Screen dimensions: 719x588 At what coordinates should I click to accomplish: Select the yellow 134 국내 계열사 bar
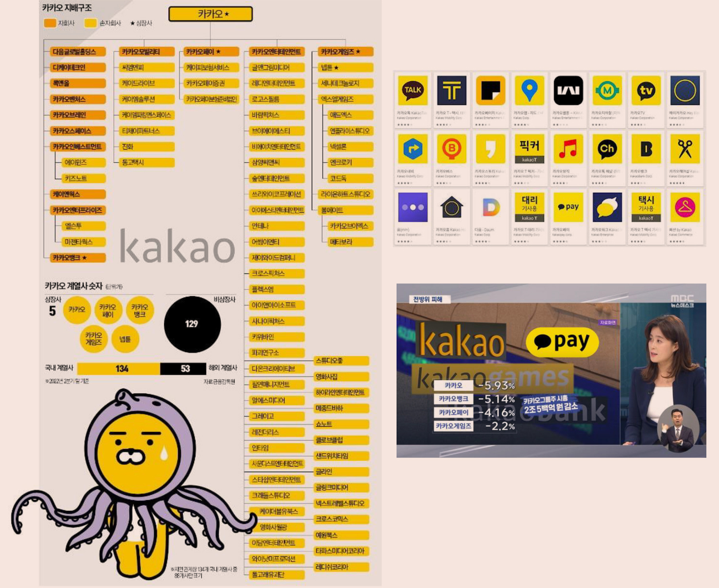119,369
